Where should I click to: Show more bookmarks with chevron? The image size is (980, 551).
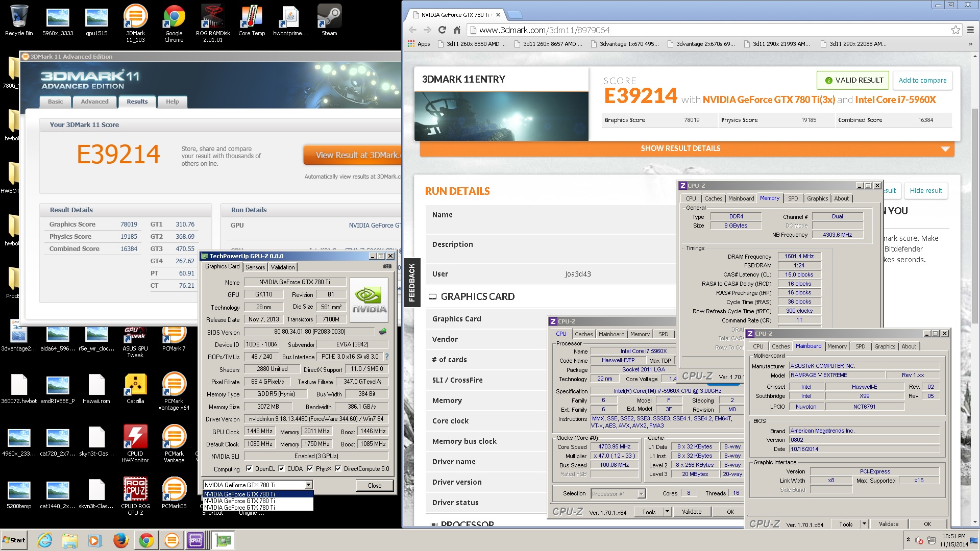pos(970,44)
